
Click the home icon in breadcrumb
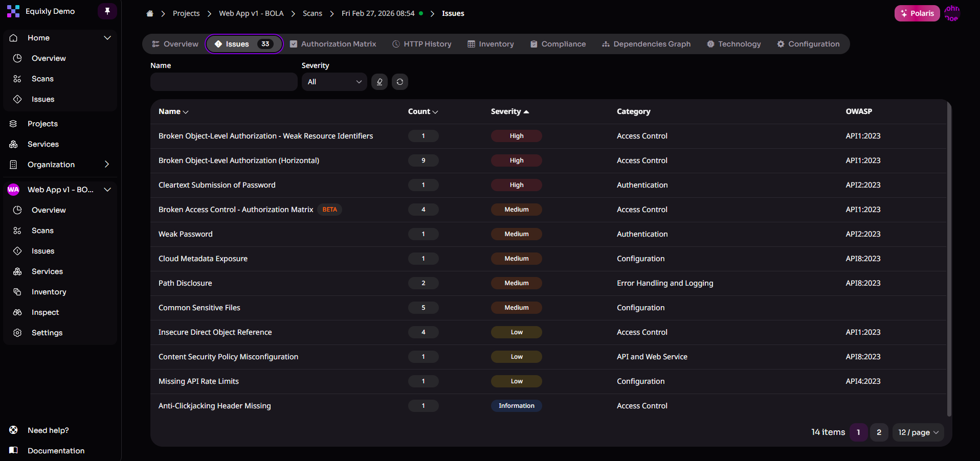point(150,14)
